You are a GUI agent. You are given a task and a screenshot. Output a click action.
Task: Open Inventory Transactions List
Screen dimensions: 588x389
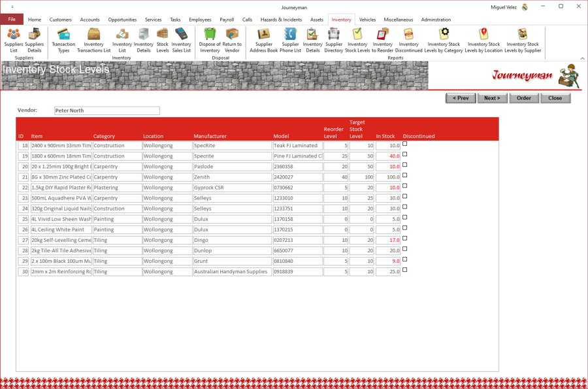click(93, 41)
